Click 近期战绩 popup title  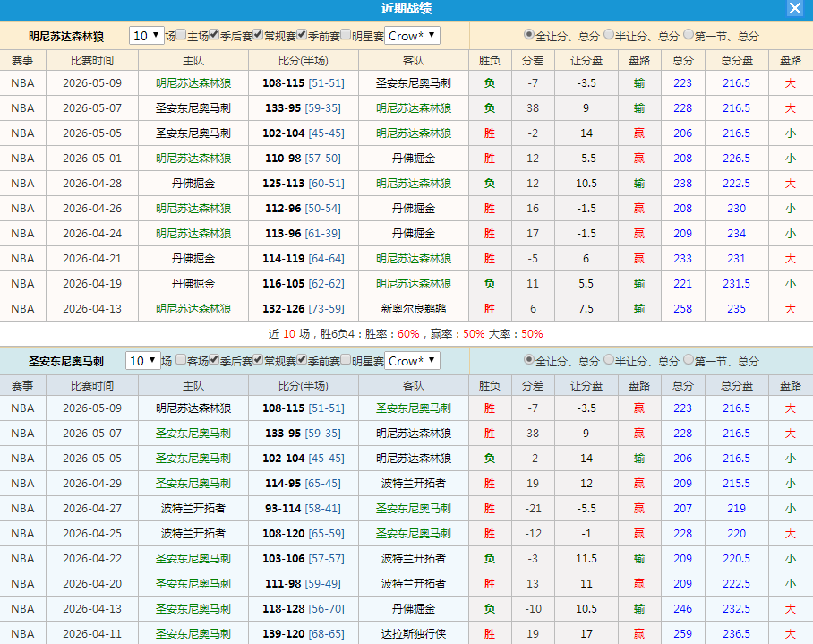coord(406,8)
